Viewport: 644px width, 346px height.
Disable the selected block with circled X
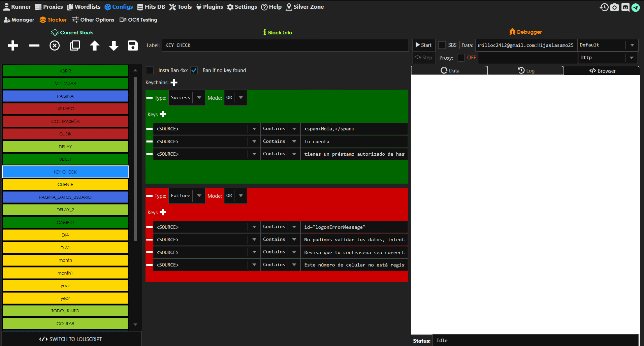click(55, 45)
